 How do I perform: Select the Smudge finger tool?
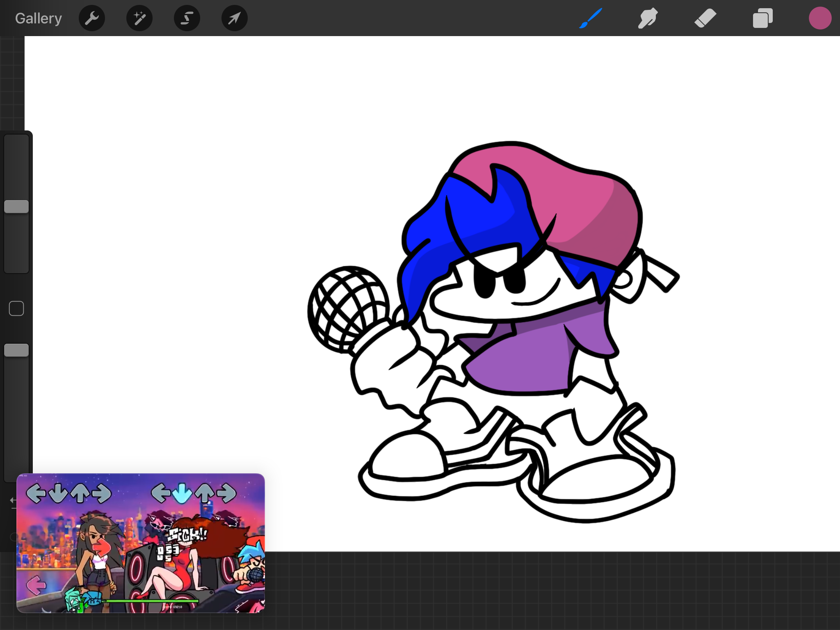[x=648, y=18]
